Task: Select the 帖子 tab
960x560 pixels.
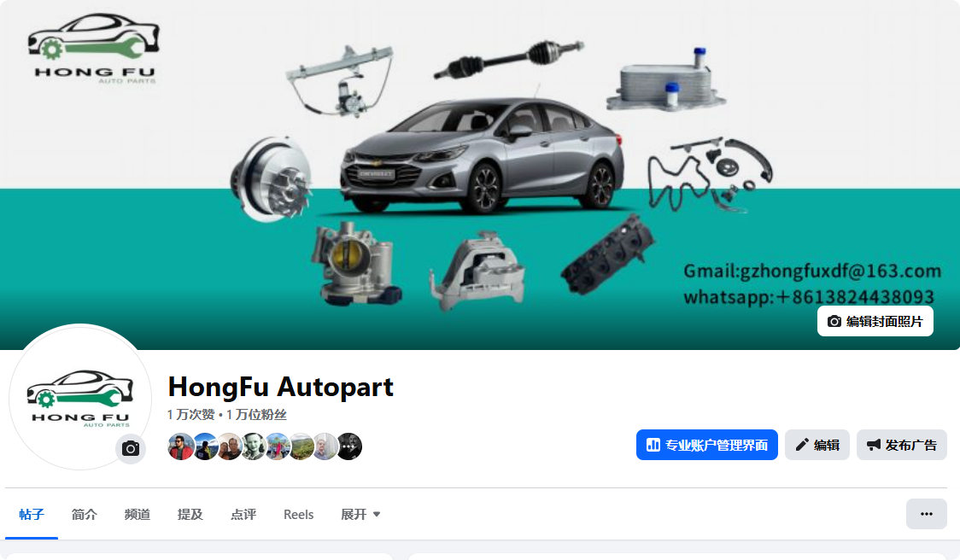Action: (32, 514)
